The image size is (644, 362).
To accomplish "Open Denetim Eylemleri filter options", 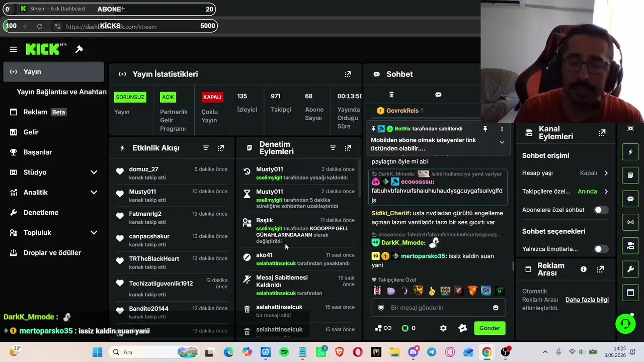I will pos(333,148).
